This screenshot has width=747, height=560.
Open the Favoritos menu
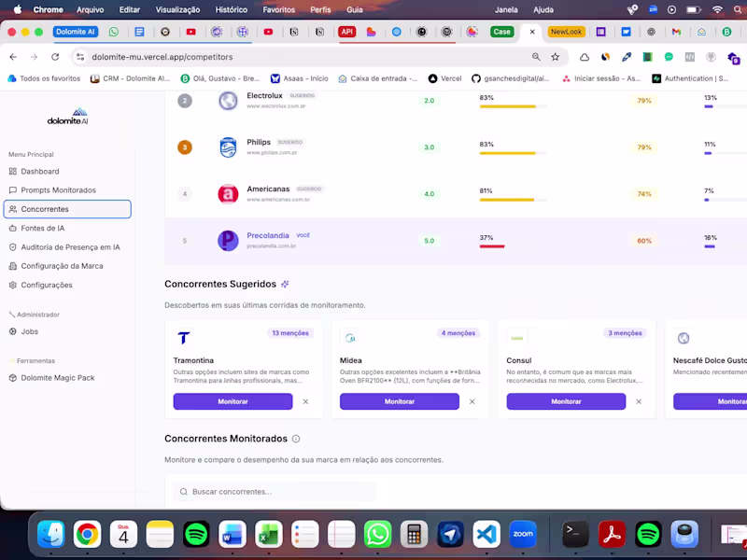278,9
